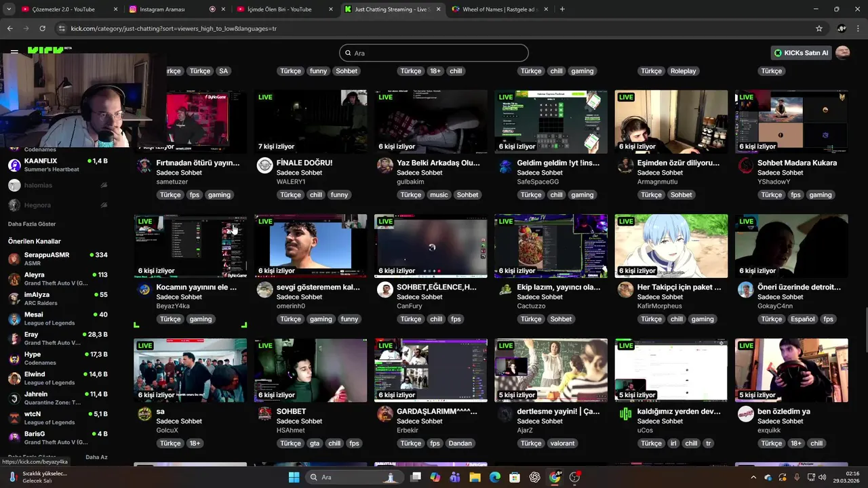Click the Ara search field on Kick

pyautogui.click(x=434, y=53)
